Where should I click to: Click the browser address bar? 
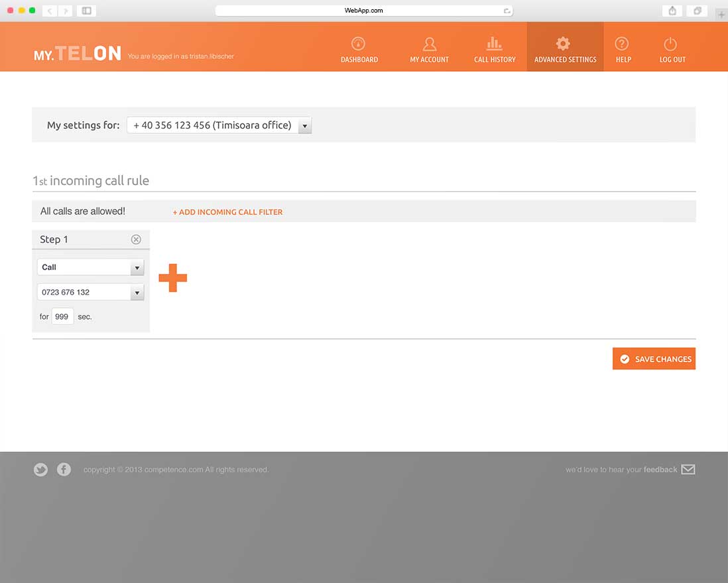(363, 11)
